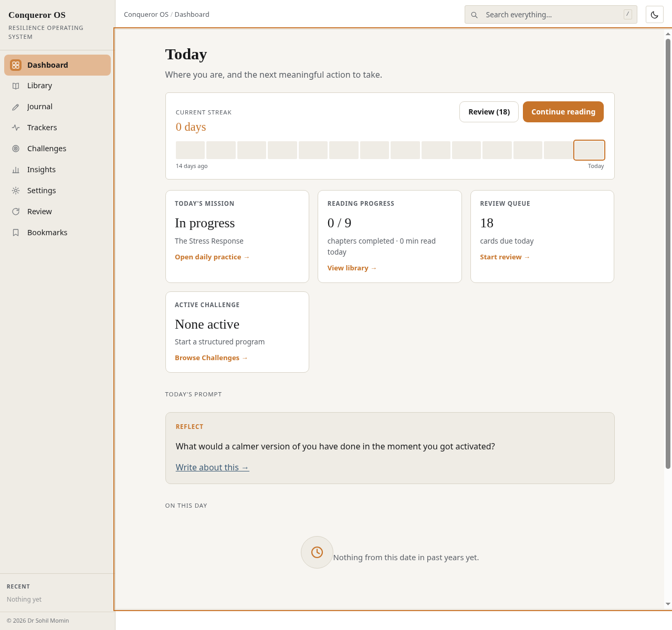Click the slash shortcut key hint
The image size is (672, 630).
tap(627, 14)
